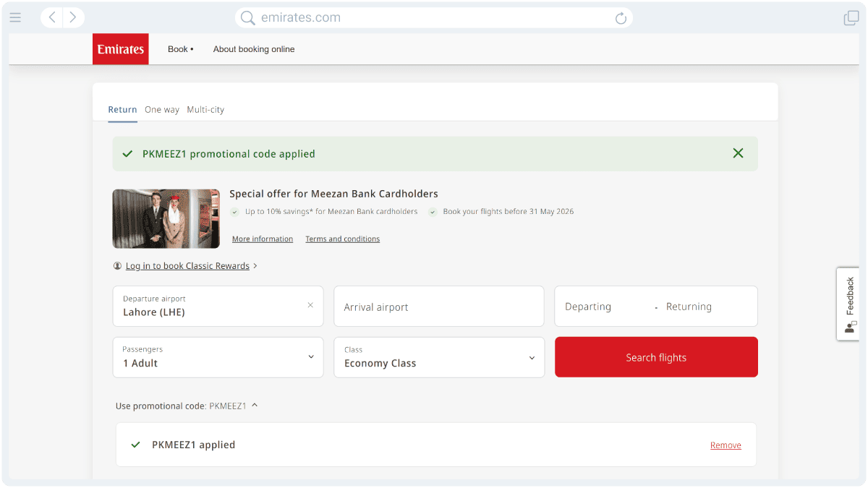Enable Multi-city booking mode
868x488 pixels.
(205, 109)
